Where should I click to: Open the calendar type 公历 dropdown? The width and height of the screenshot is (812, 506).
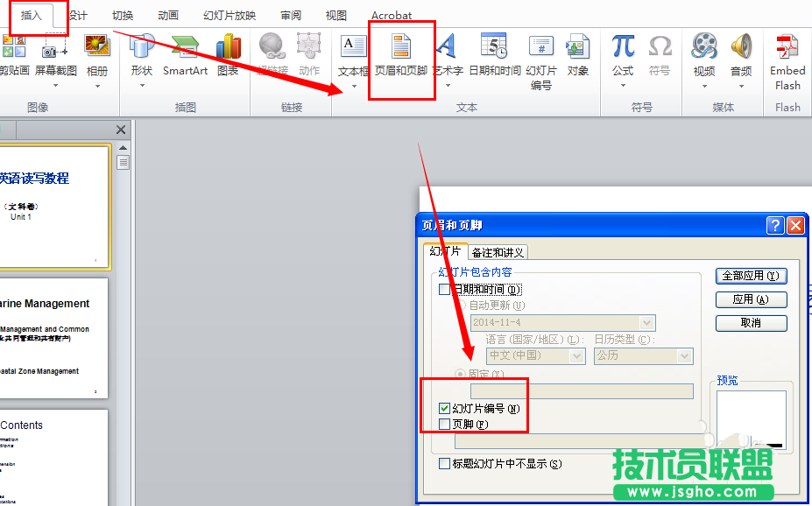click(685, 356)
